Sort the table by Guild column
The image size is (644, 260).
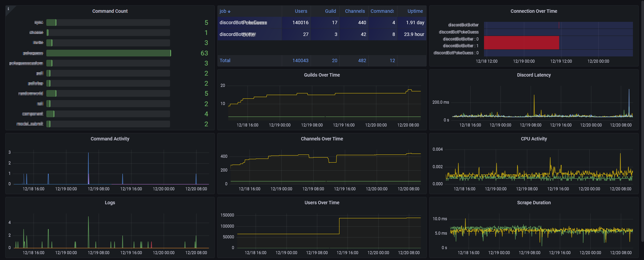pos(330,11)
